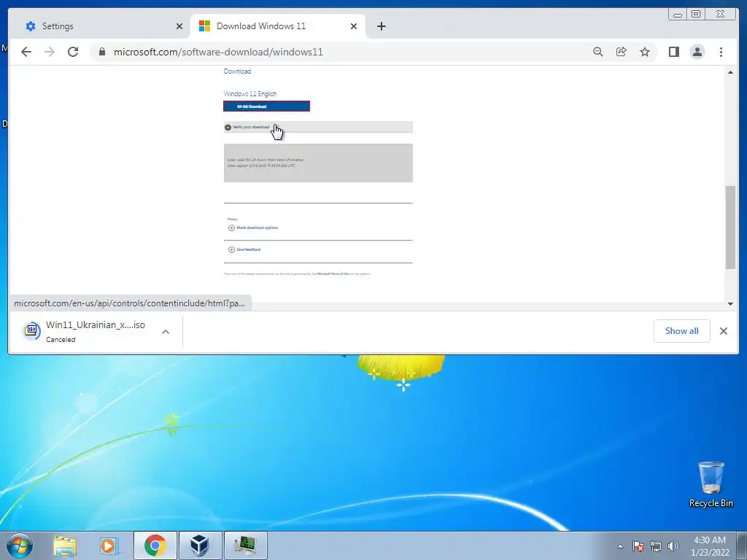Restore down the Chrome window
The width and height of the screenshot is (747, 560).
(695, 15)
